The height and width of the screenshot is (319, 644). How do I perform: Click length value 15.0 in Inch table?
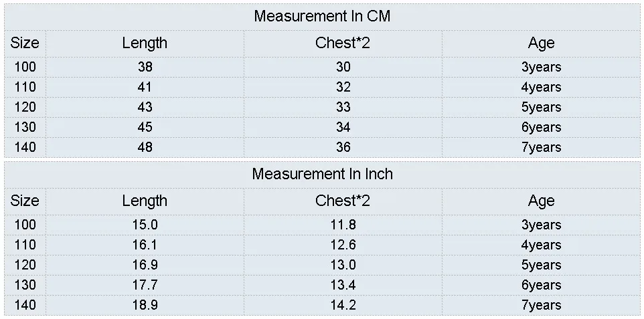pyautogui.click(x=145, y=225)
